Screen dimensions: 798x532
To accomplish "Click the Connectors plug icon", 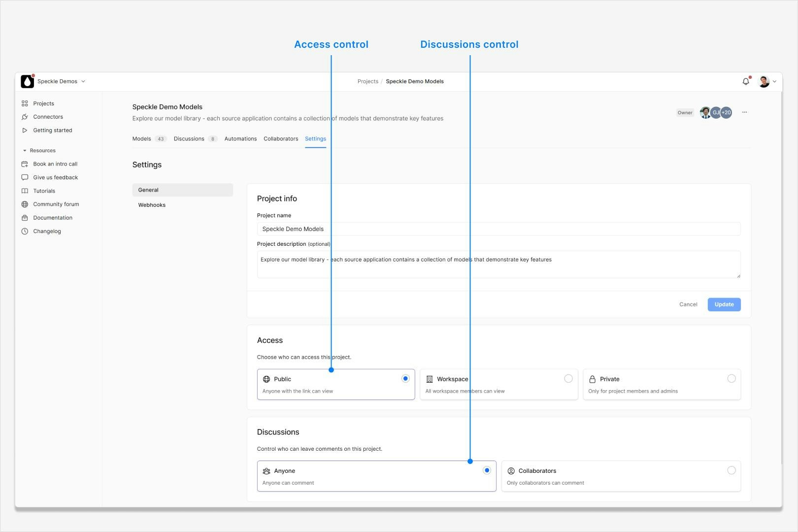I will click(25, 117).
